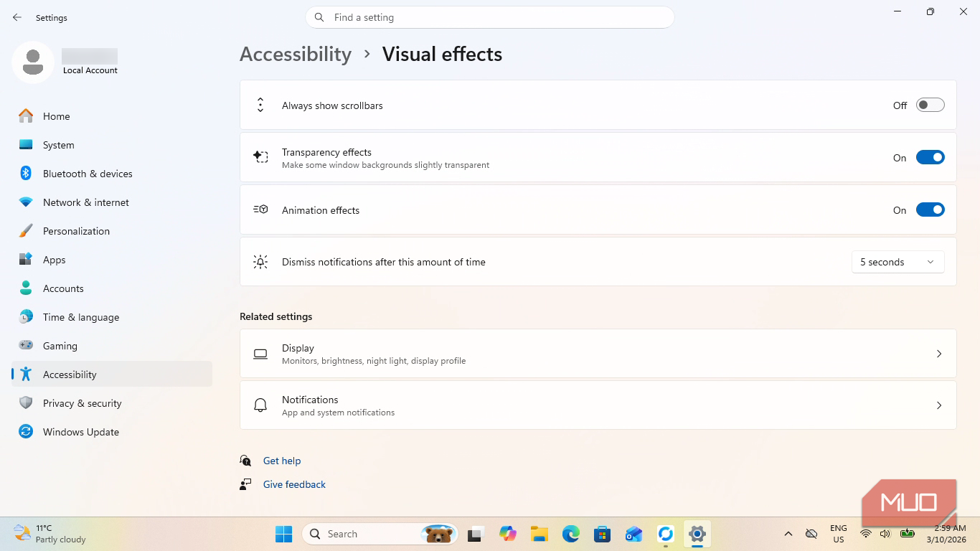
Task: Click the Get help link
Action: [282, 461]
